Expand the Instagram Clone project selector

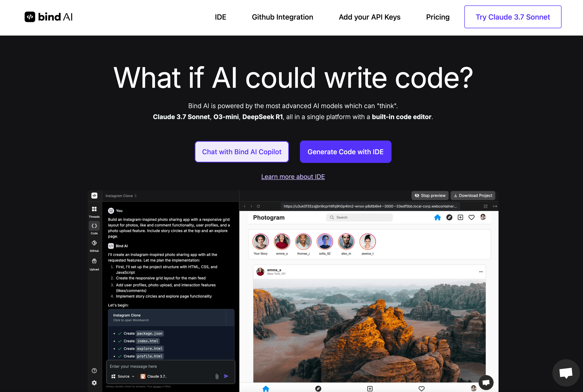(121, 196)
